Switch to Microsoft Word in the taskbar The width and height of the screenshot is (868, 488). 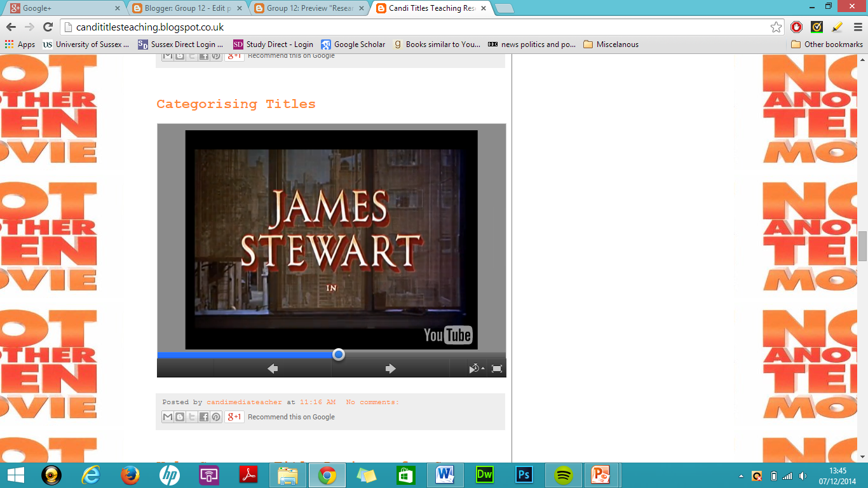(445, 475)
